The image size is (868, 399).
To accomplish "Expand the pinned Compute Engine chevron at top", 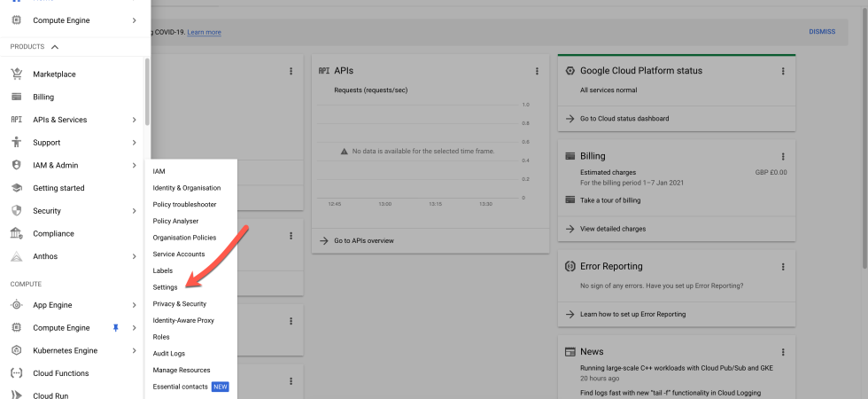I will [134, 20].
